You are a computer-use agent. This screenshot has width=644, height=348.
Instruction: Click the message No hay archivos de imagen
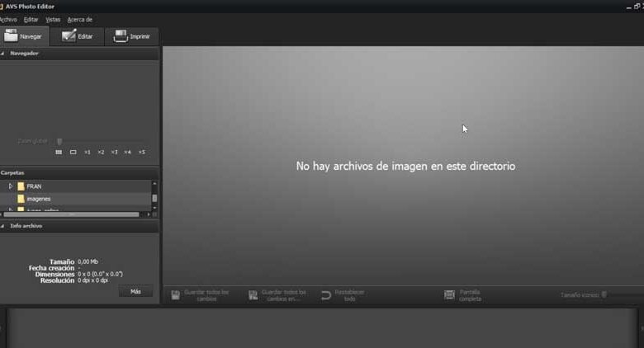(405, 167)
